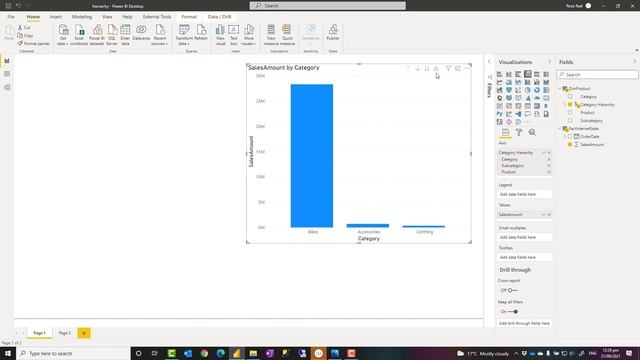640x360 pixels.
Task: Select the Python visual icon
Action: [x=500, y=114]
